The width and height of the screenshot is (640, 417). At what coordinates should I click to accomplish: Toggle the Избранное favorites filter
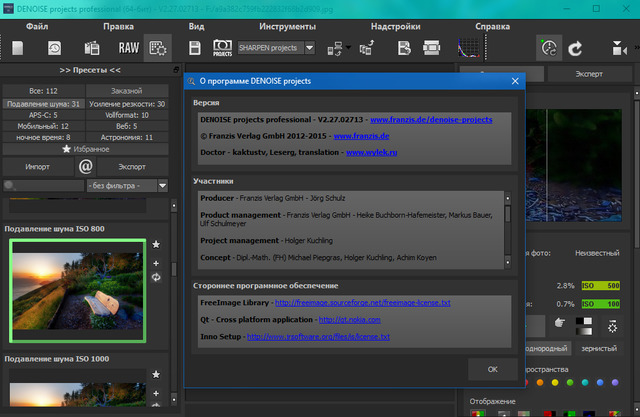coord(86,148)
